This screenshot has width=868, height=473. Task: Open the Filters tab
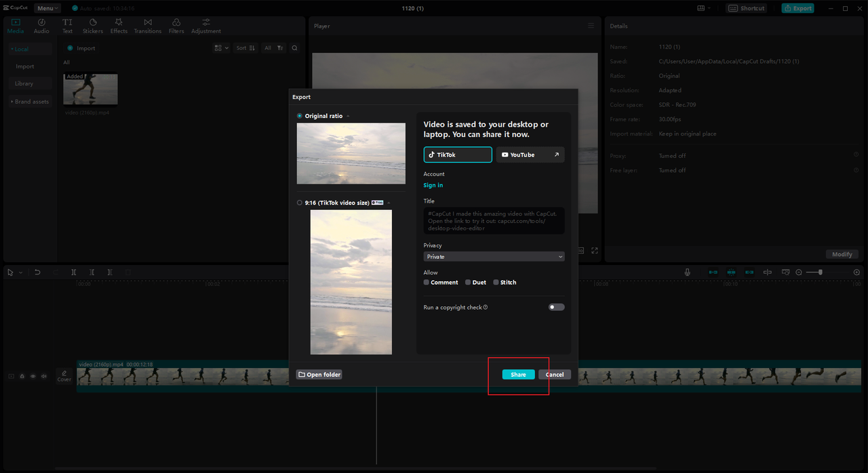[176, 26]
